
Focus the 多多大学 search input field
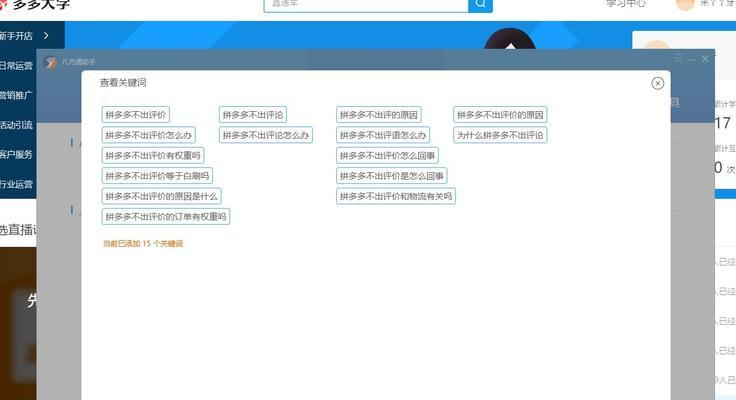pos(366,5)
